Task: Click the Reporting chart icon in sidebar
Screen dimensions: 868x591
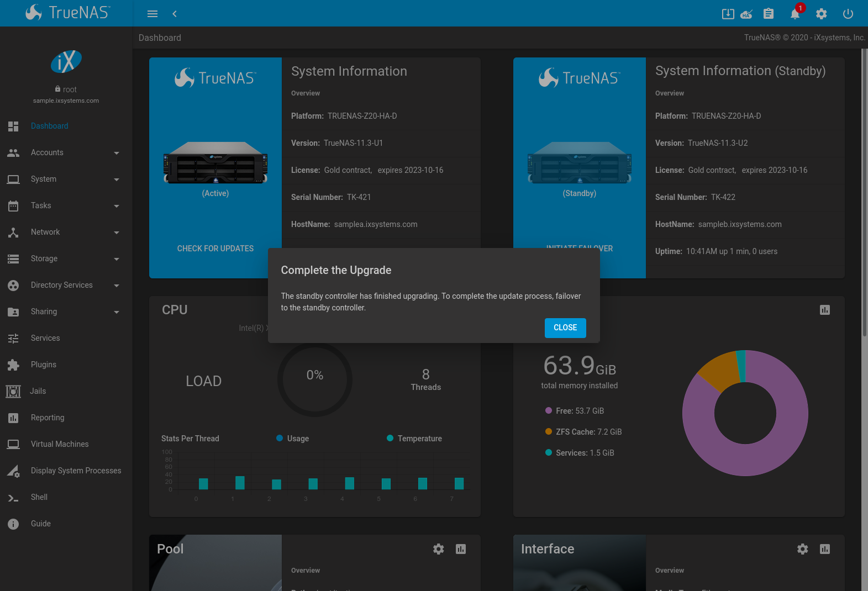Action: 13,418
